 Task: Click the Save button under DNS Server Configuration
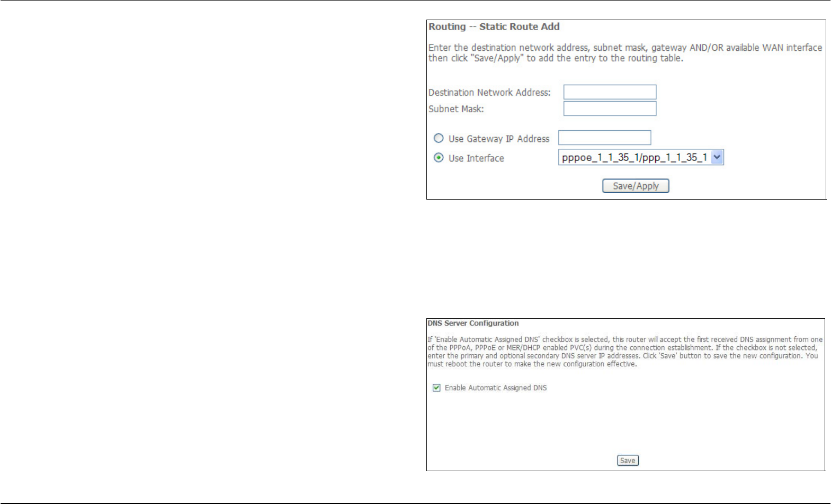pyautogui.click(x=628, y=461)
